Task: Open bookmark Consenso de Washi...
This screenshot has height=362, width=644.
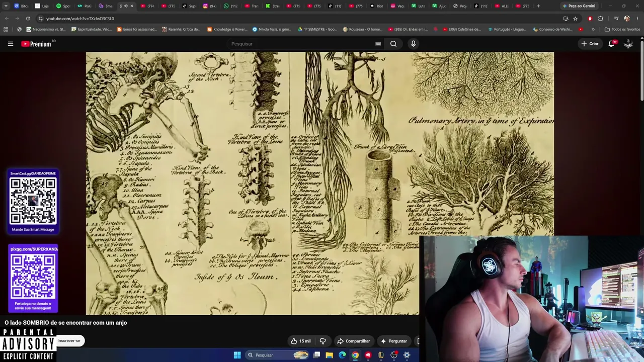Action: [552, 29]
